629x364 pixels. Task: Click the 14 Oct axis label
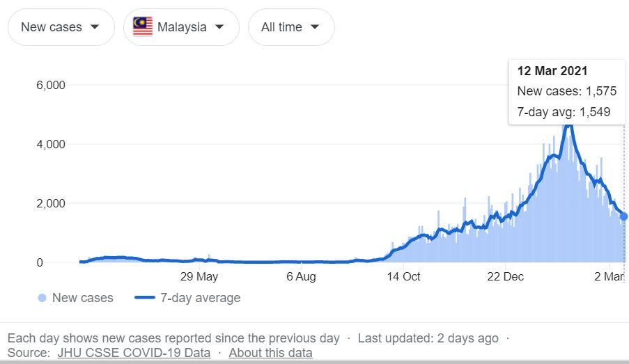point(403,277)
